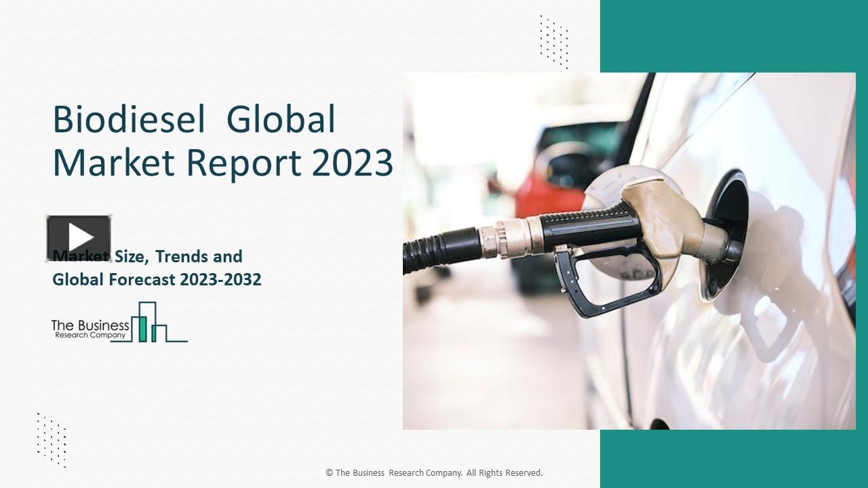Click the teal panel above the photo
868x488 pixels.
(x=732, y=35)
